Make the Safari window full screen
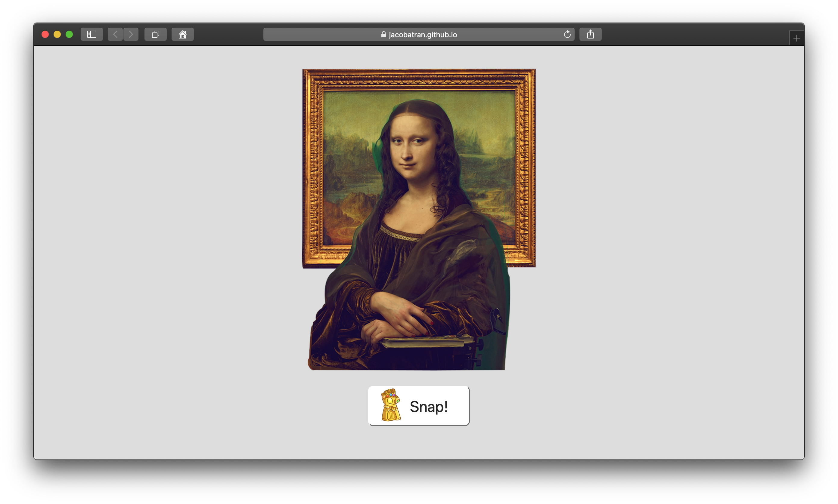 coord(69,34)
